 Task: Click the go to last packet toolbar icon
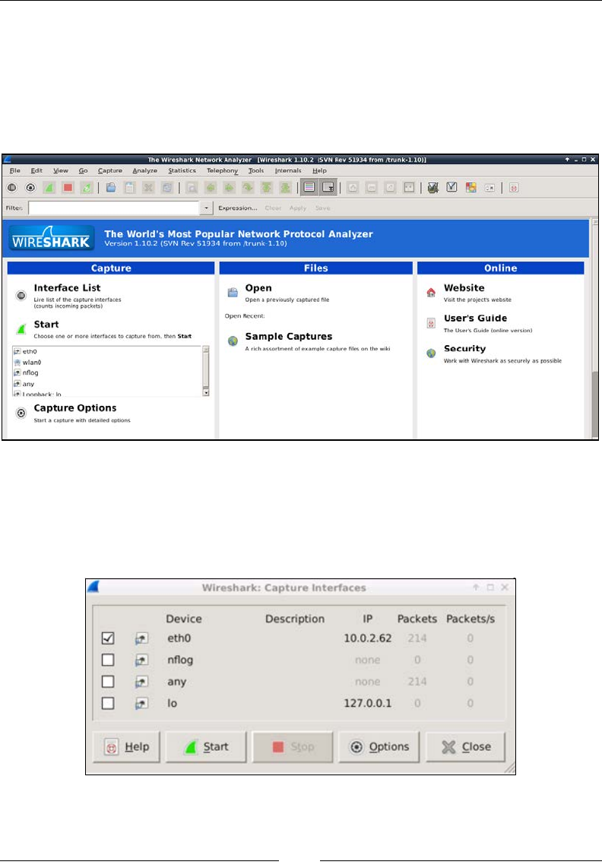(x=285, y=188)
